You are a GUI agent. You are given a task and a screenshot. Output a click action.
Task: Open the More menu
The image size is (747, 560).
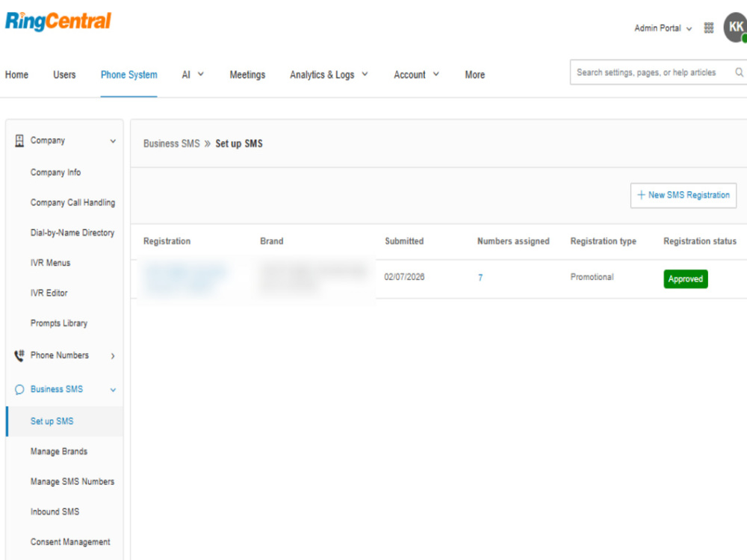click(x=474, y=75)
